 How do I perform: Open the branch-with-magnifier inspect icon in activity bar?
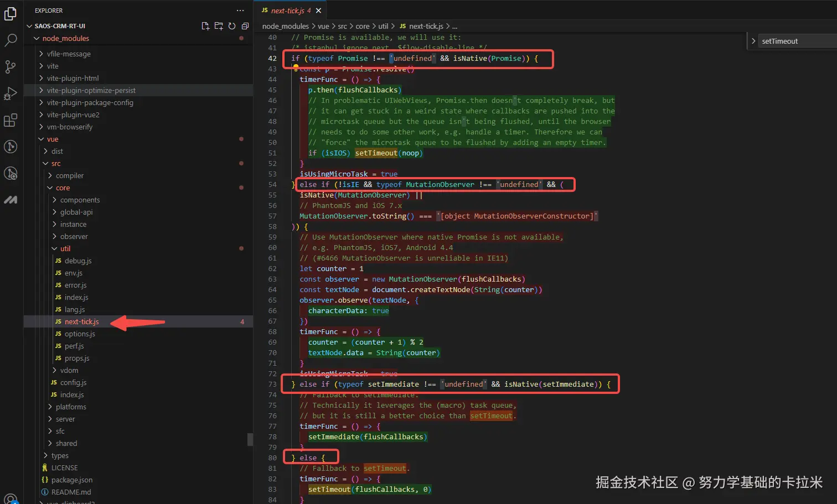pos(11,173)
